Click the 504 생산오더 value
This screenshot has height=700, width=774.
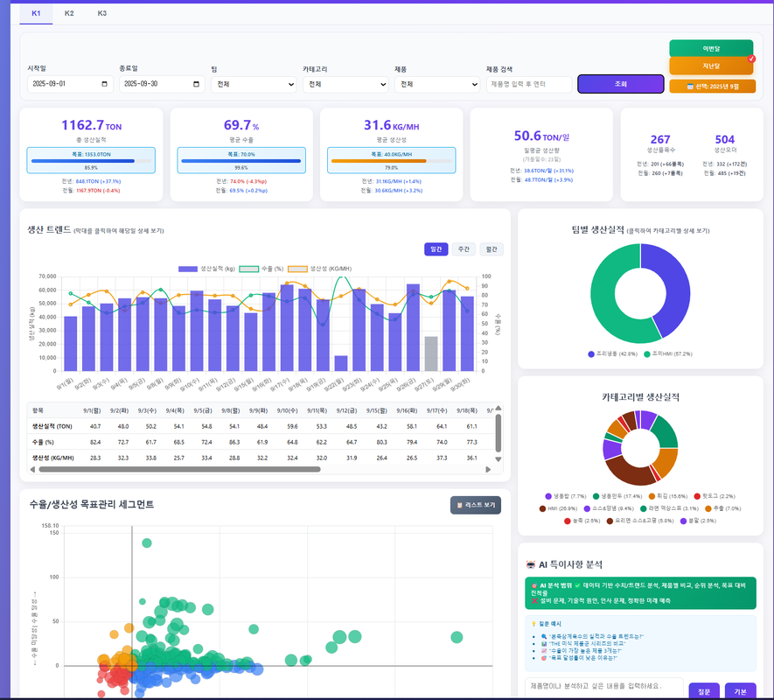tap(725, 139)
